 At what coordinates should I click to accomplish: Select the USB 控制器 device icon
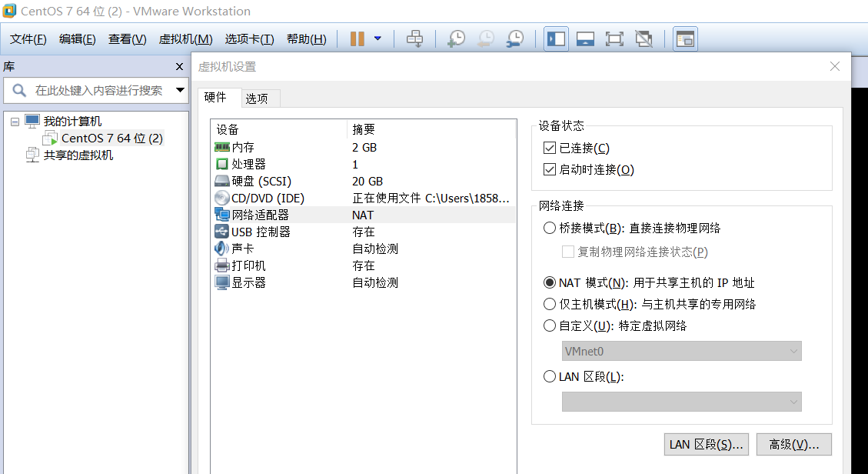pyautogui.click(x=222, y=232)
